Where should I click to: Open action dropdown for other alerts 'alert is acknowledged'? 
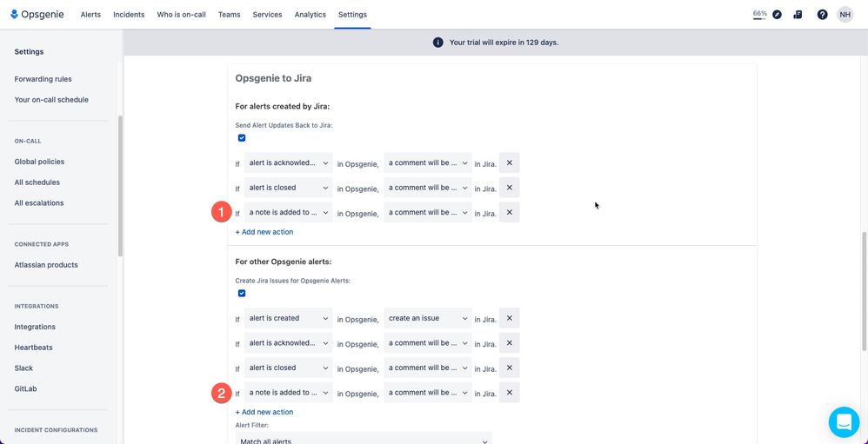point(428,343)
